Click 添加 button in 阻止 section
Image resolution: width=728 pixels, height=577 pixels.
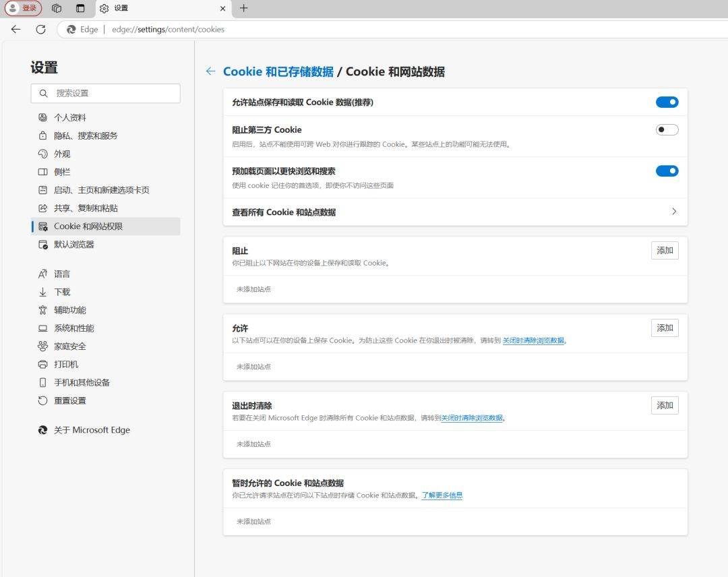point(665,250)
